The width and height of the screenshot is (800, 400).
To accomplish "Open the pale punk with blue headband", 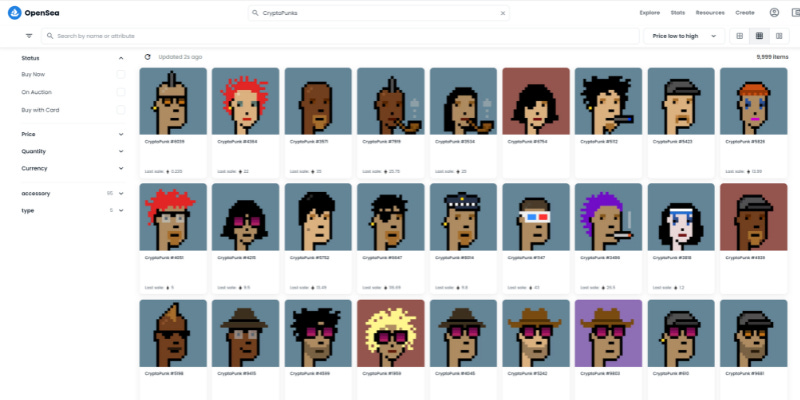I will [x=681, y=217].
